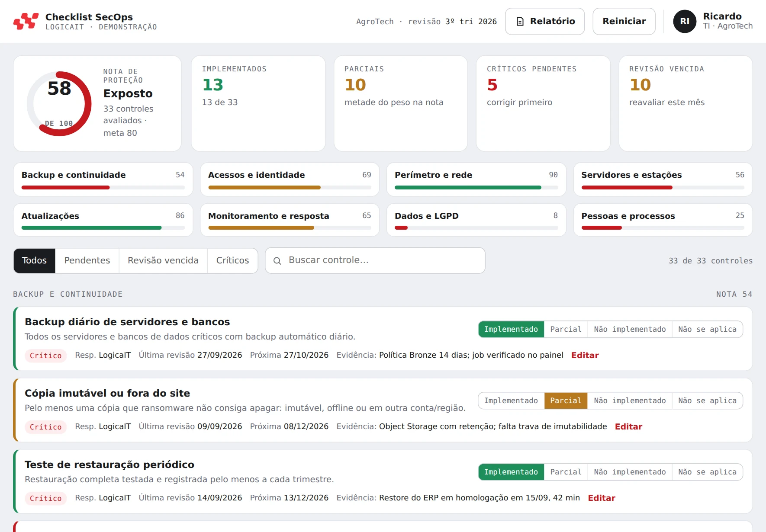Click the Crítico tag on Cópia imutável
The image size is (766, 532).
[45, 427]
